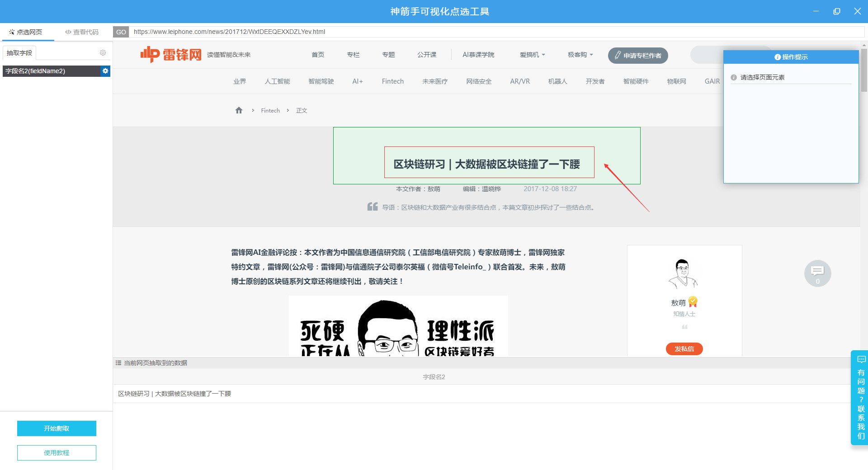
Task: Open the 人工智能 category link
Action: (x=277, y=81)
